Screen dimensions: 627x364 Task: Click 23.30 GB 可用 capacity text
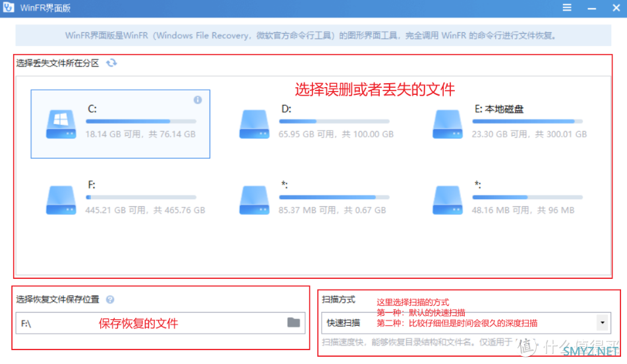tap(529, 135)
